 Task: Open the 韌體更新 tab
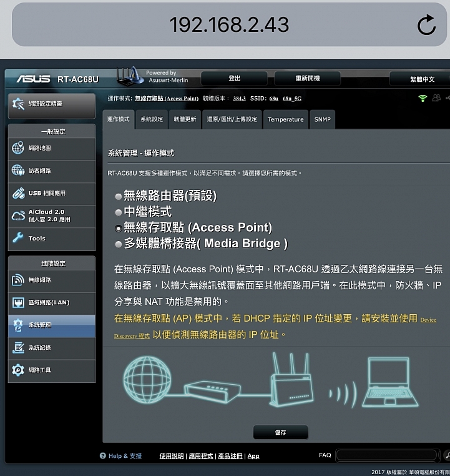click(x=185, y=119)
